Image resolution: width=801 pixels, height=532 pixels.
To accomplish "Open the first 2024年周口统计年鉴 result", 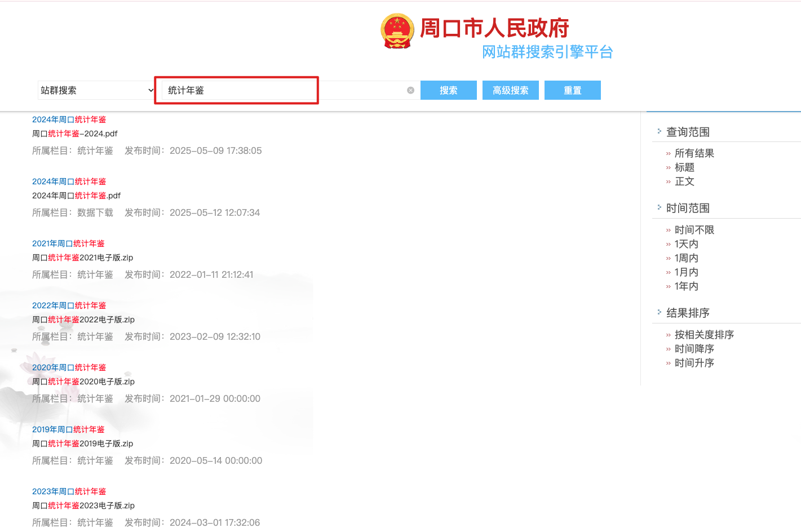I will pyautogui.click(x=69, y=119).
